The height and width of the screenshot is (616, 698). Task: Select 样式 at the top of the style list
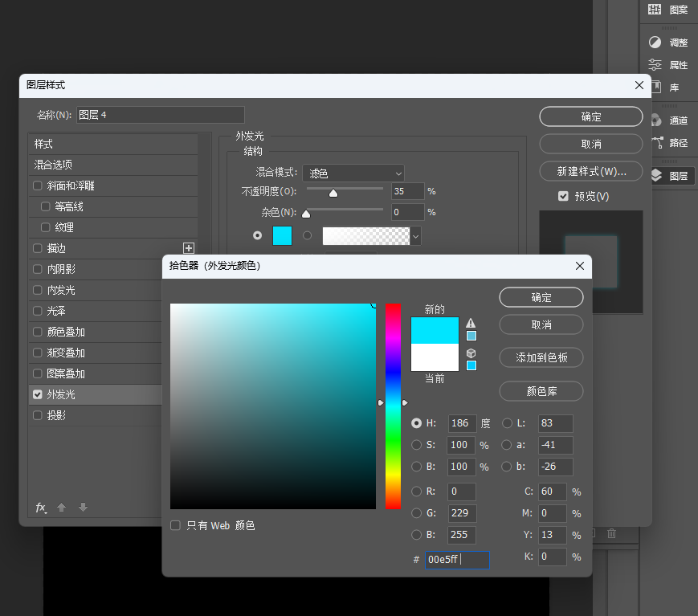click(x=113, y=145)
